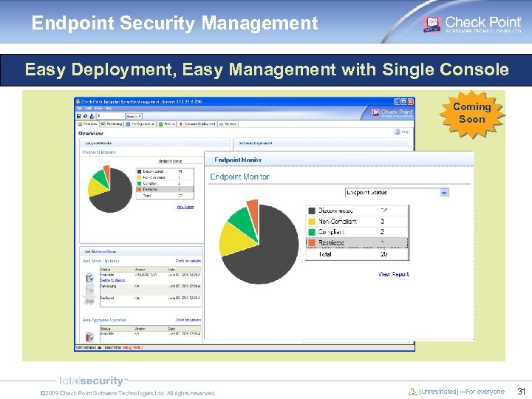Click the Anti-Malware Status panel header
Viewport: 532px width, 399px height.
[x=141, y=251]
